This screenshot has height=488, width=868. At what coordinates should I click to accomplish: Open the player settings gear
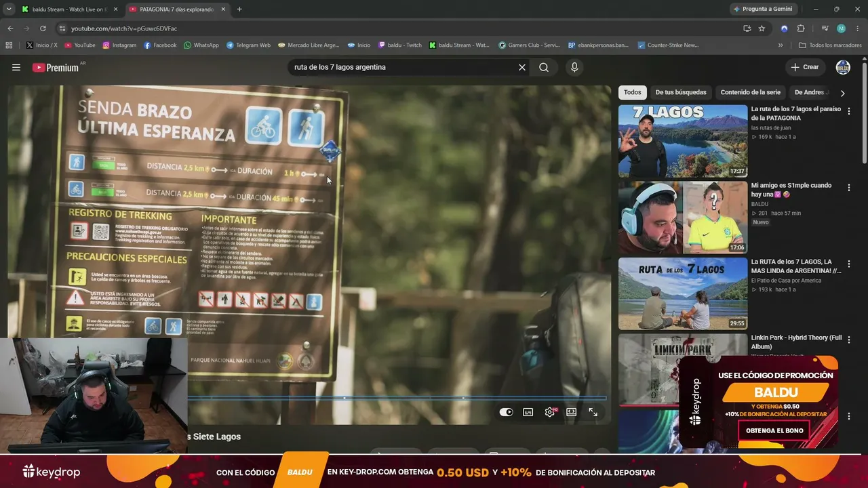point(550,412)
